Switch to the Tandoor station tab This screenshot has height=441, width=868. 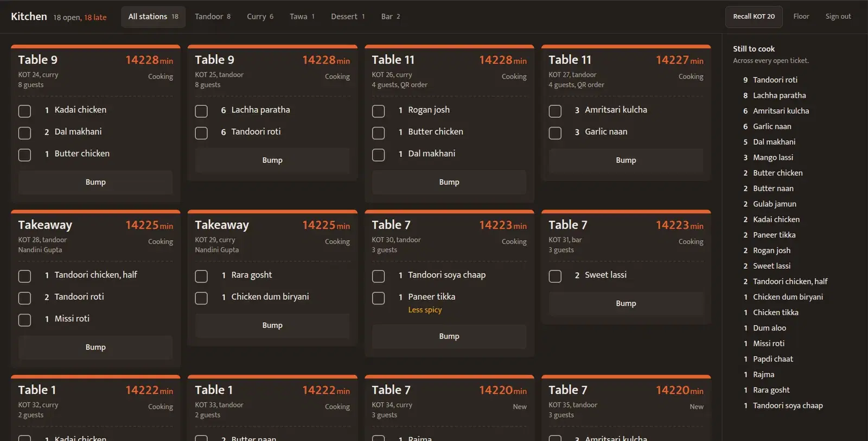point(213,17)
